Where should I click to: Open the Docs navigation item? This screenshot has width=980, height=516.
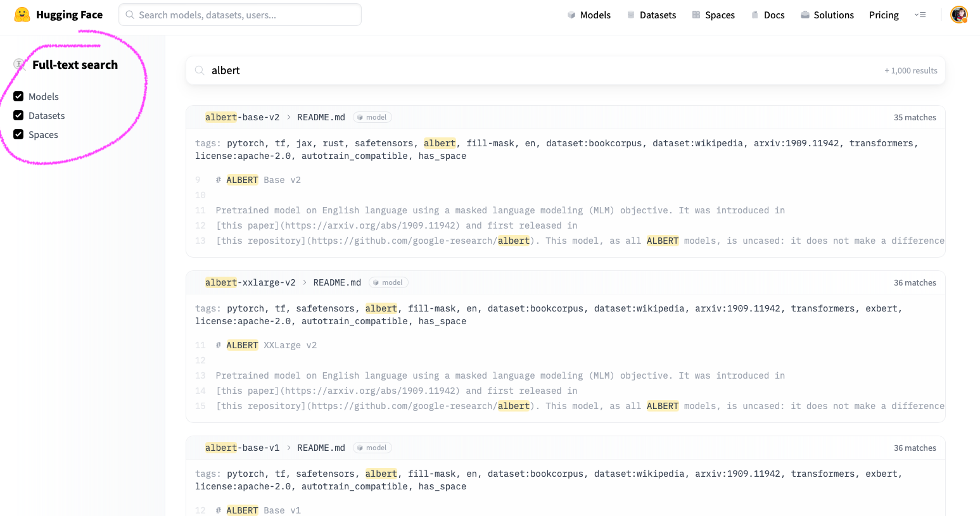(768, 15)
